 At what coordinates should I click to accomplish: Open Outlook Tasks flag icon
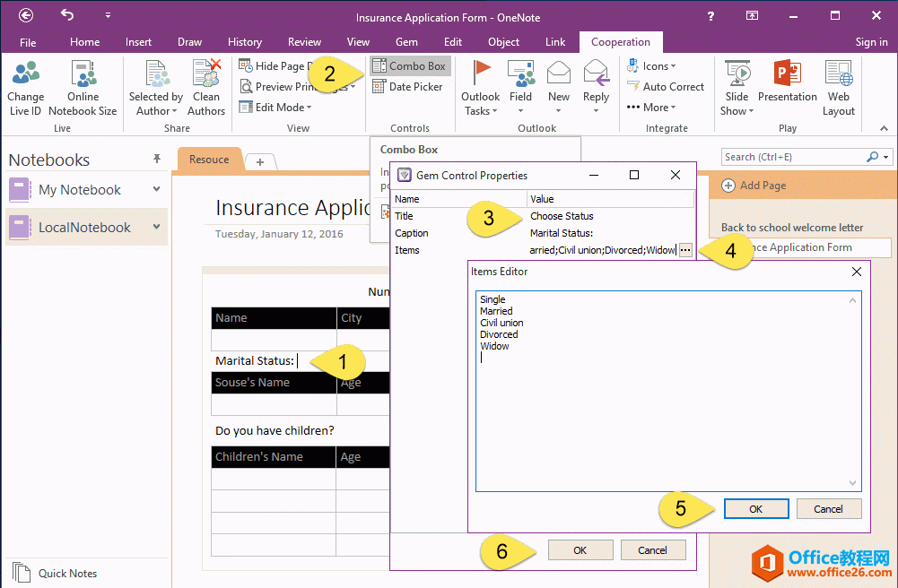pos(481,73)
